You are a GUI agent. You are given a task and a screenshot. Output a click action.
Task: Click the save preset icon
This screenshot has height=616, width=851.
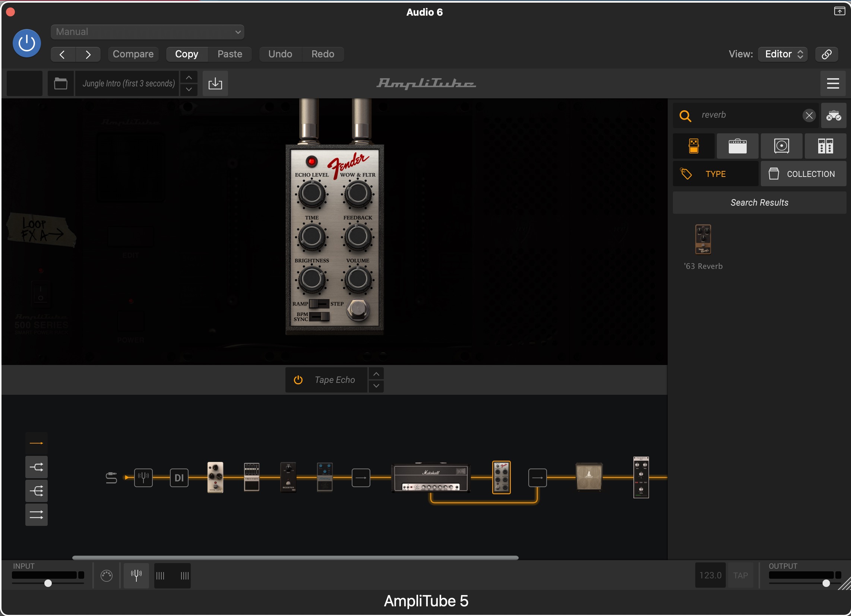[x=215, y=83]
